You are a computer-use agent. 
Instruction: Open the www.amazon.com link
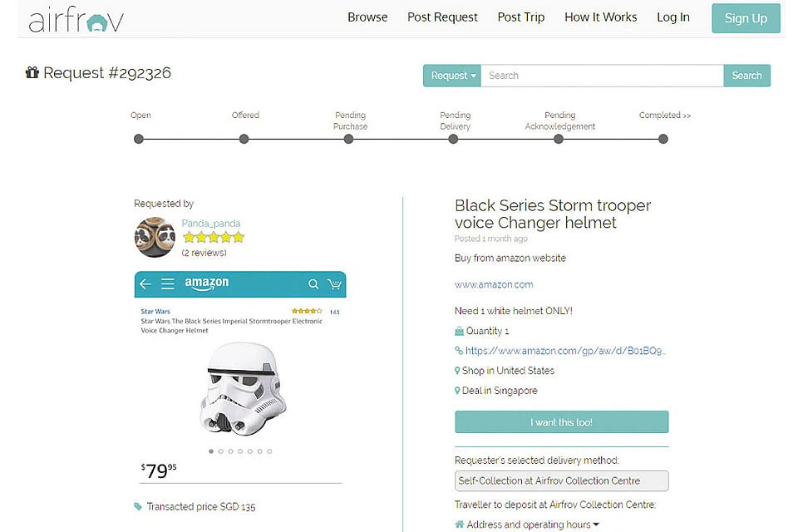(494, 284)
